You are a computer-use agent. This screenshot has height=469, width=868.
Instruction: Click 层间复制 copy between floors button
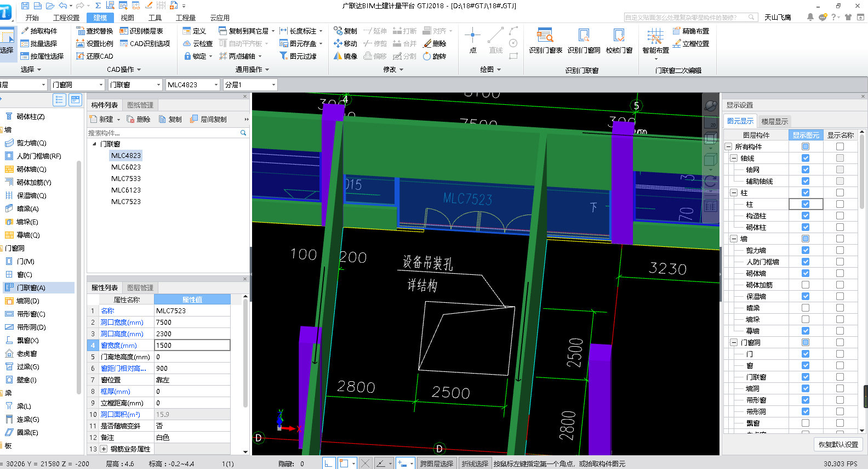[208, 119]
